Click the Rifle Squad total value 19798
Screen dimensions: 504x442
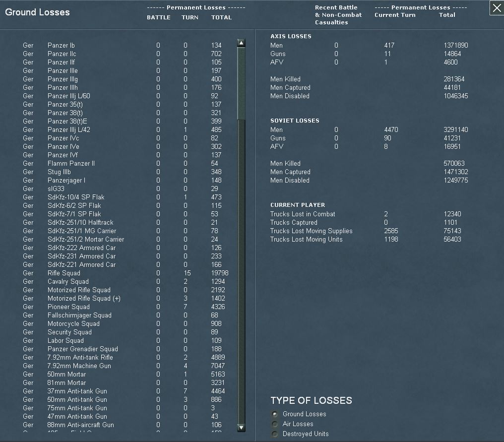220,273
